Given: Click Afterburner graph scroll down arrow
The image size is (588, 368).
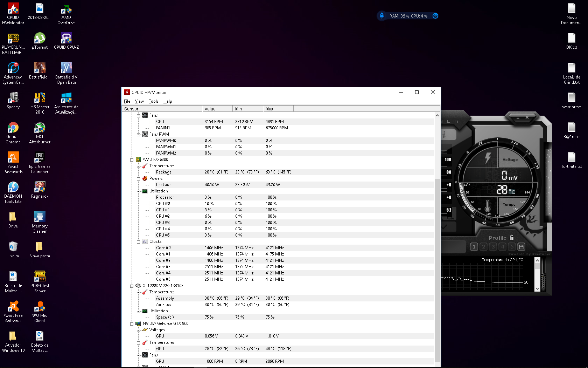Looking at the screenshot, I should click(x=538, y=289).
